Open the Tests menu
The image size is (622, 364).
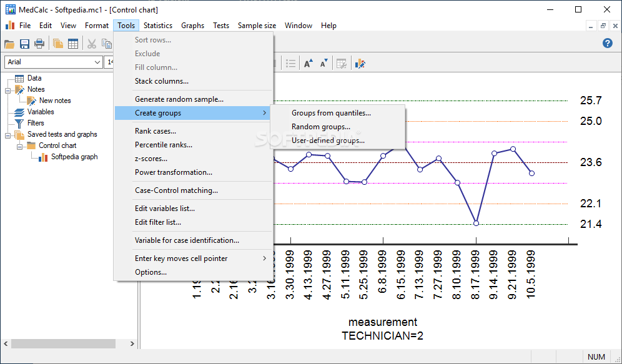pos(221,26)
